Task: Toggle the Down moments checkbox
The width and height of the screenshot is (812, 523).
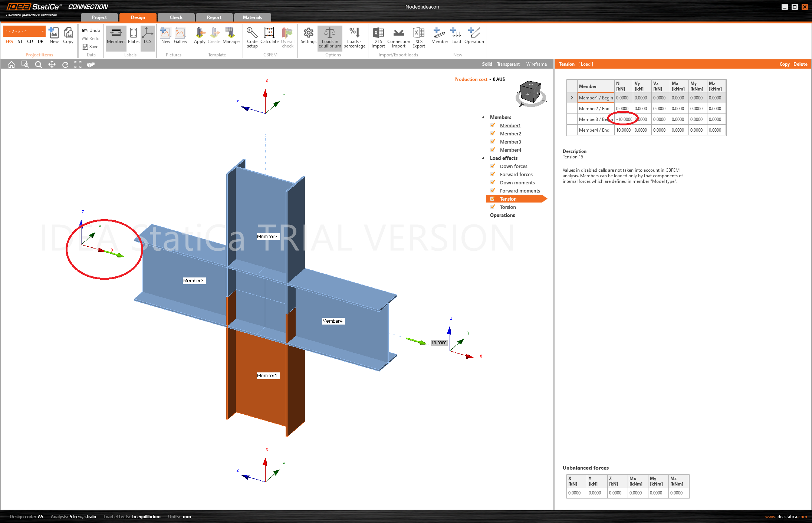Action: point(493,182)
